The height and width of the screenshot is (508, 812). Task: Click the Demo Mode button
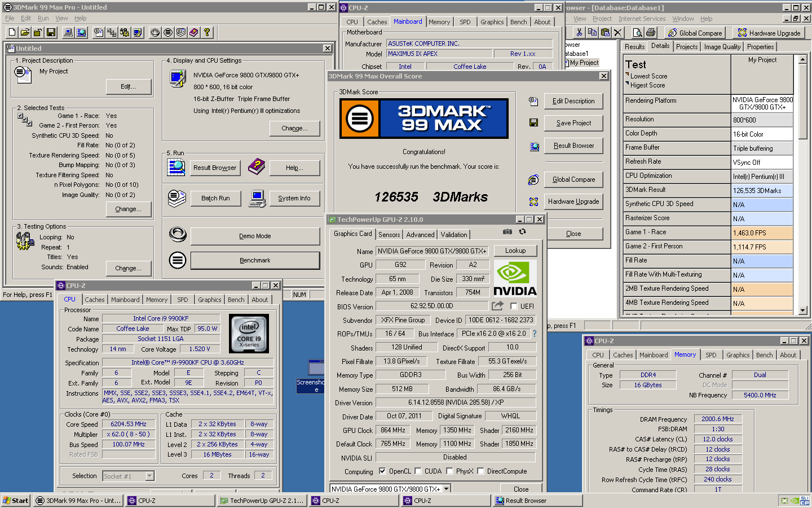coord(255,236)
